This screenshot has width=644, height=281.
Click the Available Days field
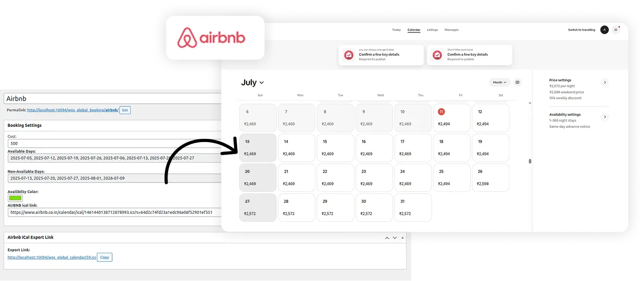(115, 158)
